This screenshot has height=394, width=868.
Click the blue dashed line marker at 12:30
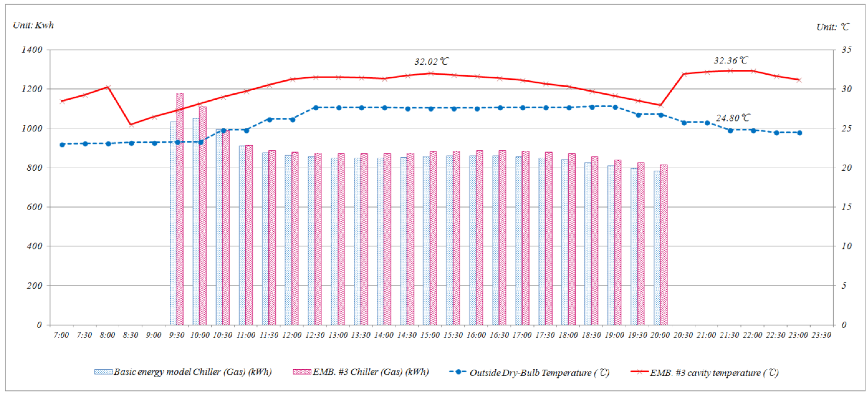click(x=316, y=108)
